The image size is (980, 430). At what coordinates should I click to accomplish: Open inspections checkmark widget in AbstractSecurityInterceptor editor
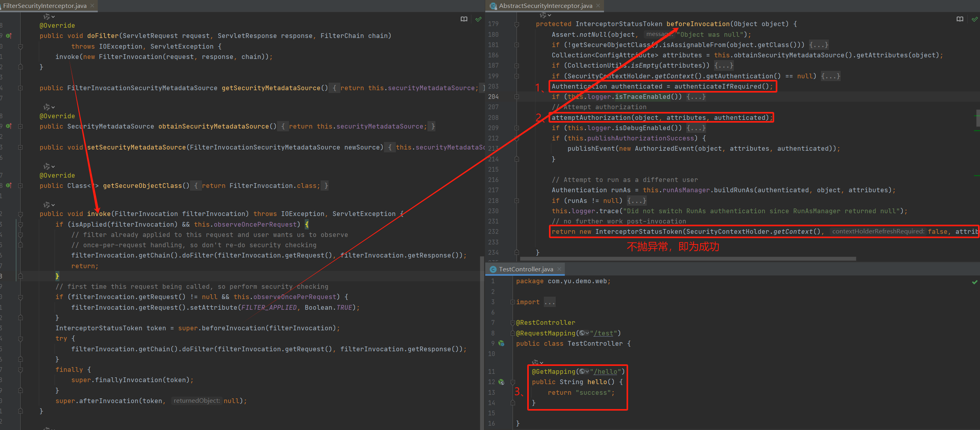click(x=974, y=19)
